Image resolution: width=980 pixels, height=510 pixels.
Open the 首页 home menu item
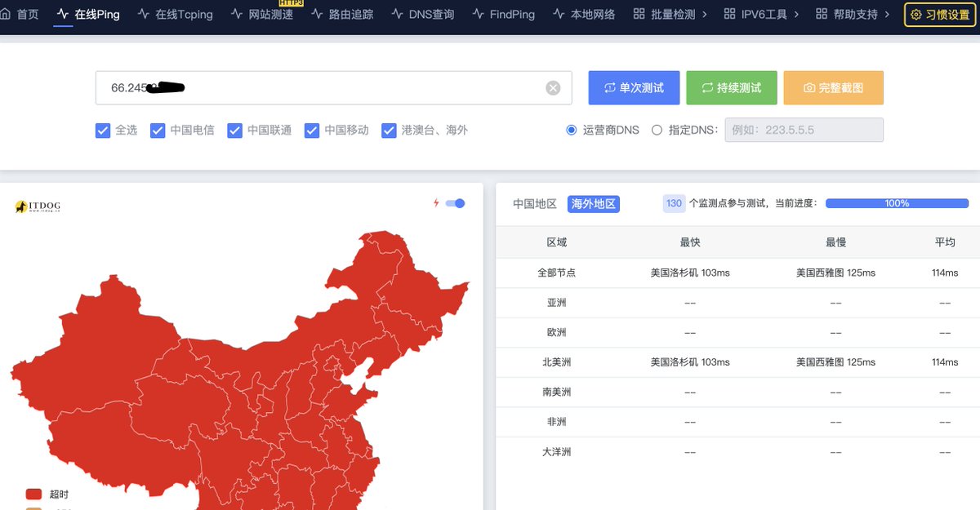(20, 14)
